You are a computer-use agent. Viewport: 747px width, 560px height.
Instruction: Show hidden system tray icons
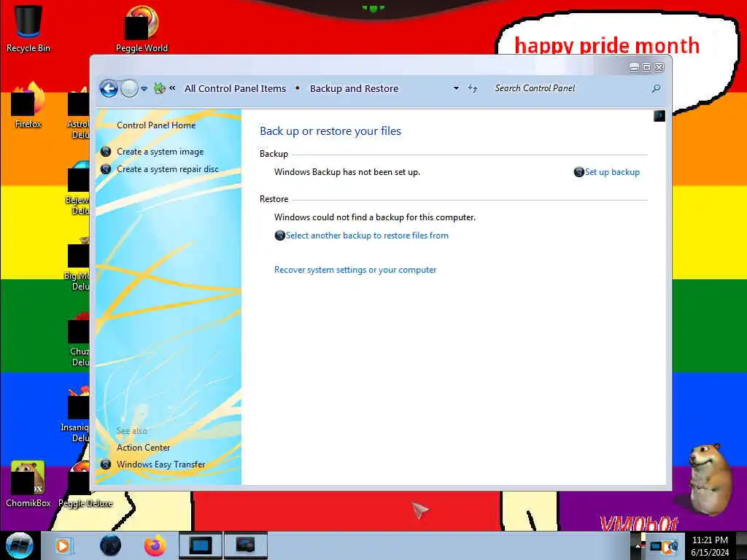pos(638,546)
